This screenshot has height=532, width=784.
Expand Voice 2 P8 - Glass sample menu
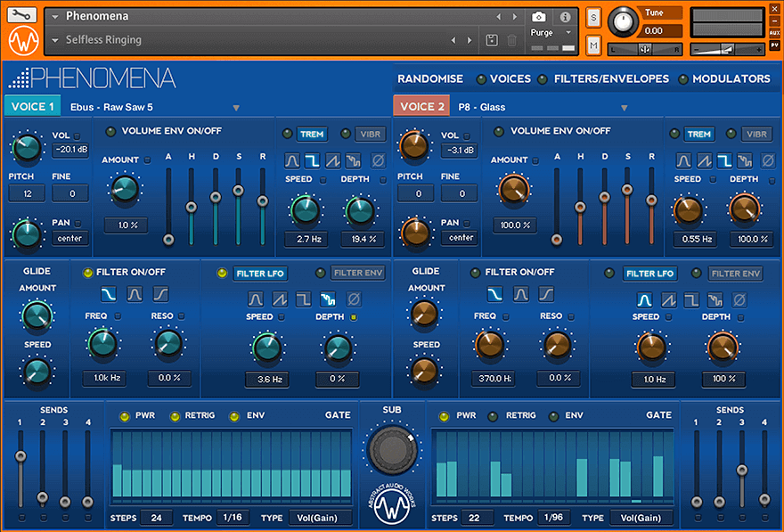[x=625, y=108]
